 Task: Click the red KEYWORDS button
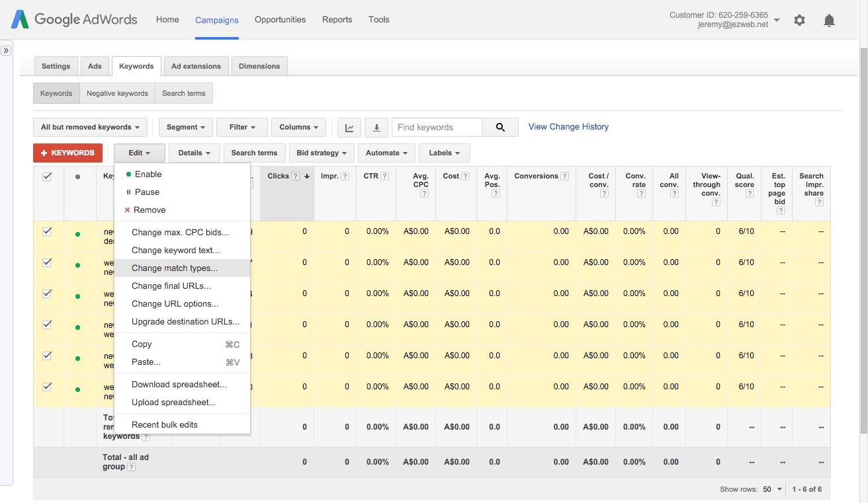pos(67,153)
